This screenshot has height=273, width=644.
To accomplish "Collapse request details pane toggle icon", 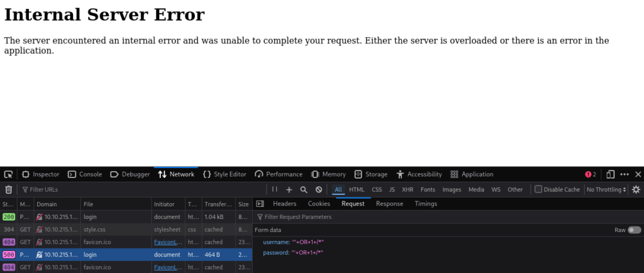I will click(x=260, y=204).
